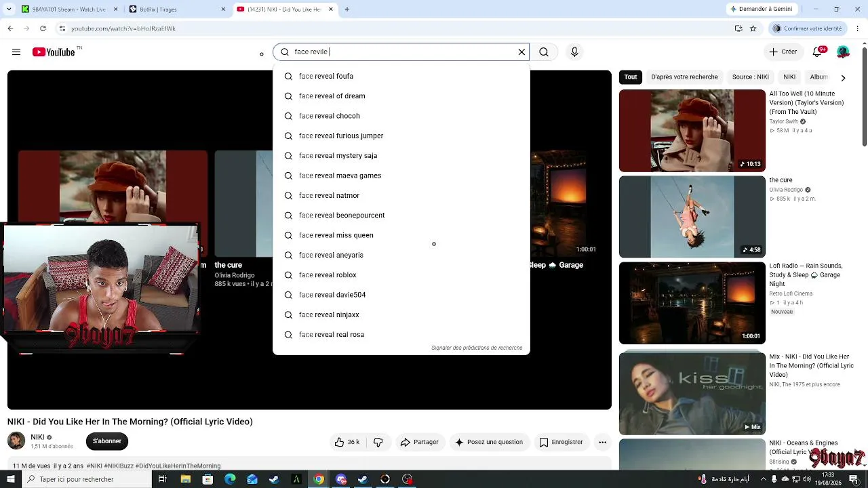
Task: Choose suggestion "face reveal furious jumper"
Action: coord(401,136)
